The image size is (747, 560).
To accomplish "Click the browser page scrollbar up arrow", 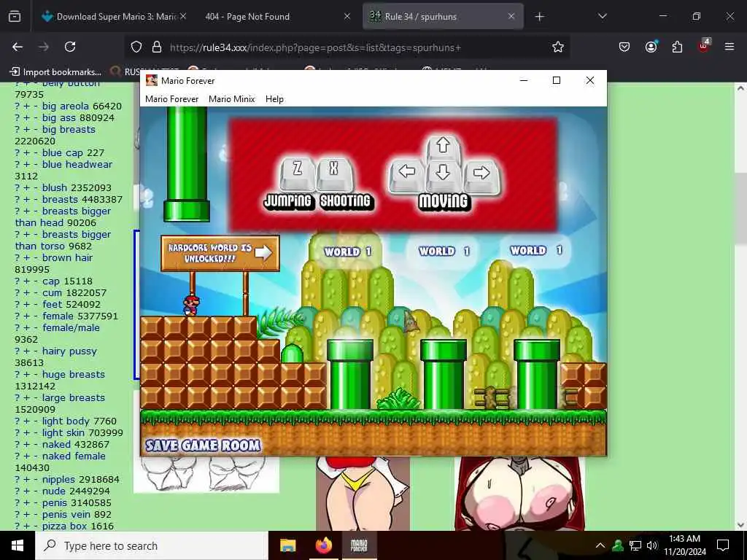I will coord(740,87).
